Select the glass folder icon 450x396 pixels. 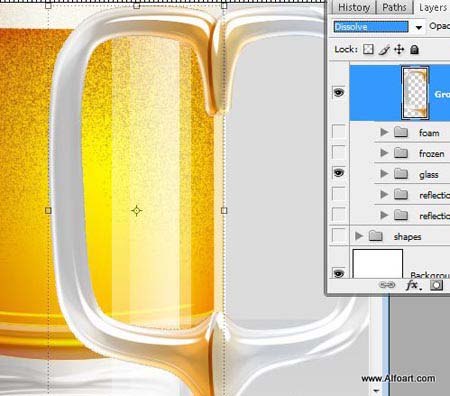click(x=401, y=173)
